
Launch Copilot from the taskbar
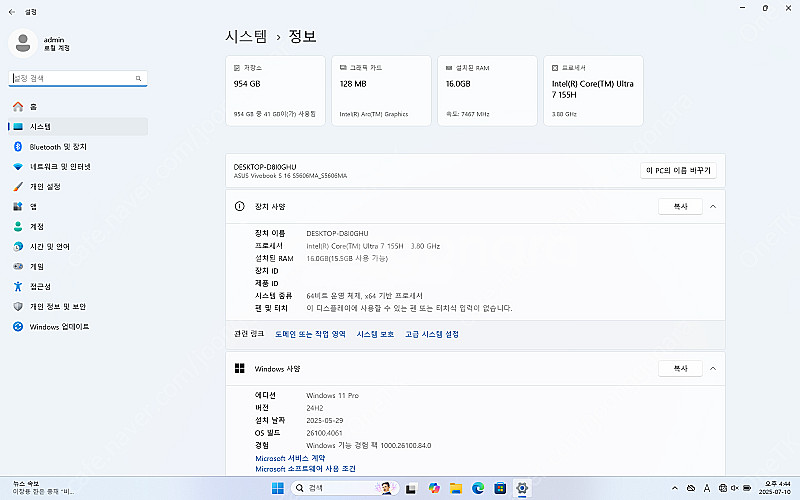(434, 488)
